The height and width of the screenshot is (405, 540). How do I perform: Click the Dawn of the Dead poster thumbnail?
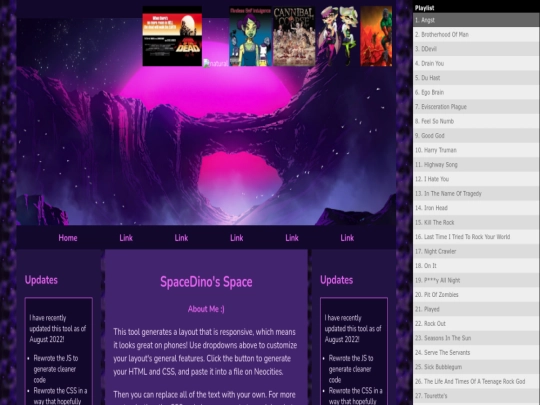pyautogui.click(x=172, y=36)
